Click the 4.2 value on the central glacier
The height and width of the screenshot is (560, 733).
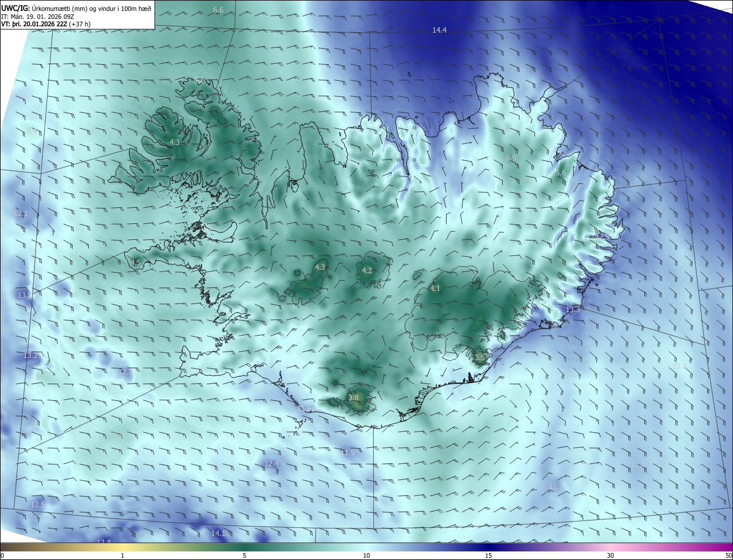click(x=367, y=271)
